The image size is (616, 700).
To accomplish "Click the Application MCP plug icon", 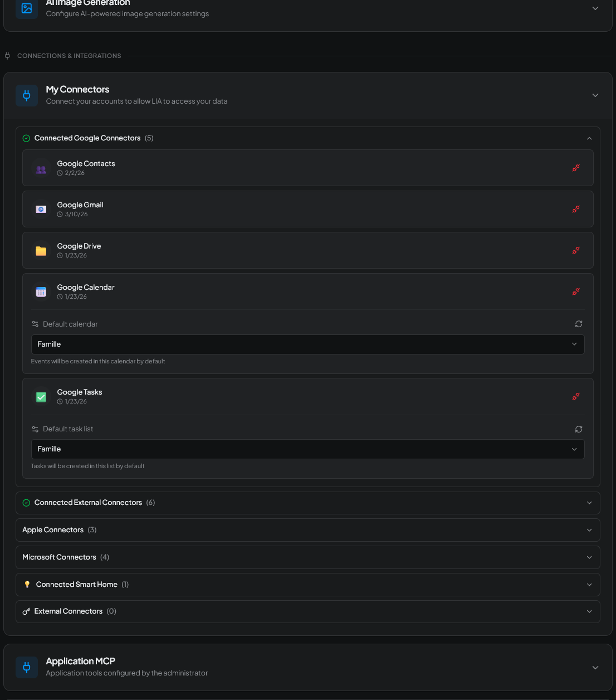I will (x=27, y=667).
